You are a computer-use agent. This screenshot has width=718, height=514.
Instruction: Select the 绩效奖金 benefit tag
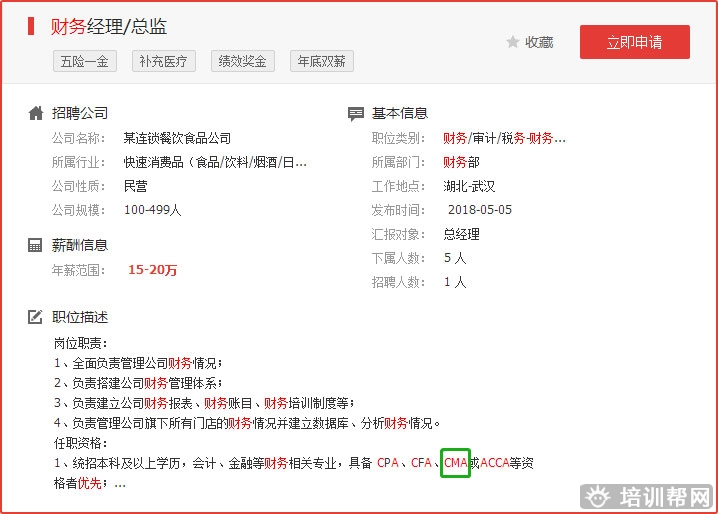(243, 61)
